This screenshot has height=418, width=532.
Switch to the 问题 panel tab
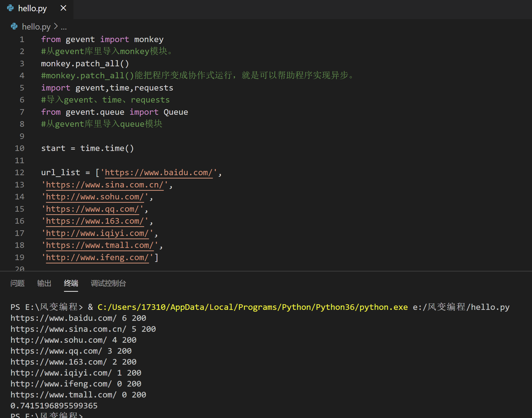18,283
